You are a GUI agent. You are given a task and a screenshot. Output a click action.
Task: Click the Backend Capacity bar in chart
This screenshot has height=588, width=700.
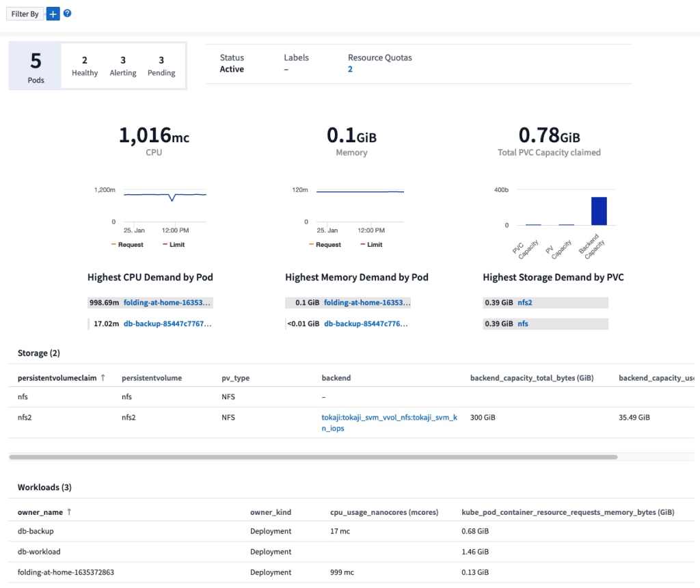coord(599,211)
